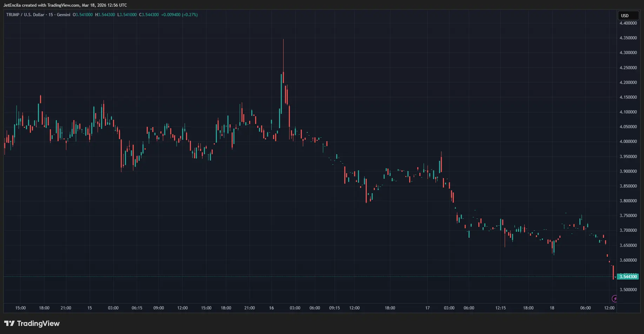This screenshot has width=644, height=334.
Task: Click the 3.500000 price axis label
Action: point(628,290)
